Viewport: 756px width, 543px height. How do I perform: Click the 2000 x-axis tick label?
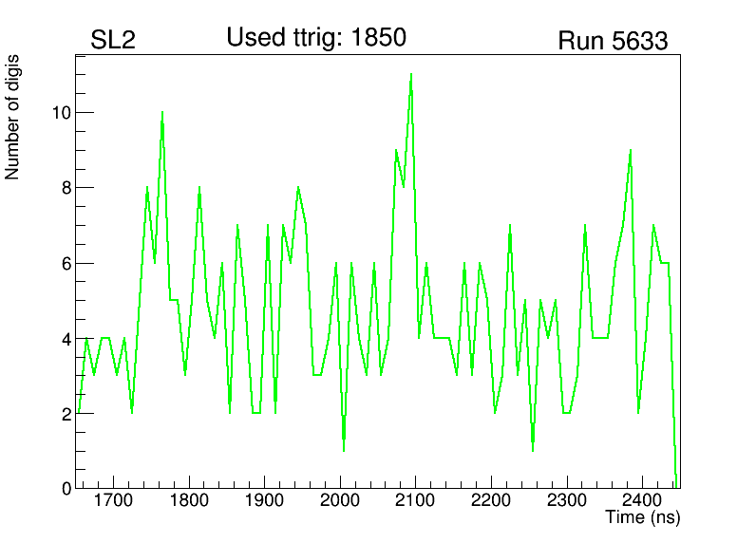click(x=340, y=500)
